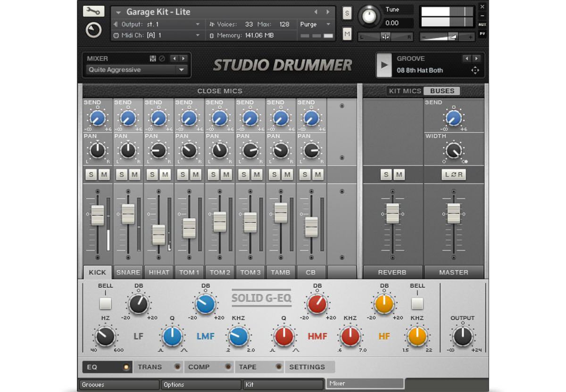The image size is (566, 392).
Task: Mute the SNARE channel
Action: point(134,175)
